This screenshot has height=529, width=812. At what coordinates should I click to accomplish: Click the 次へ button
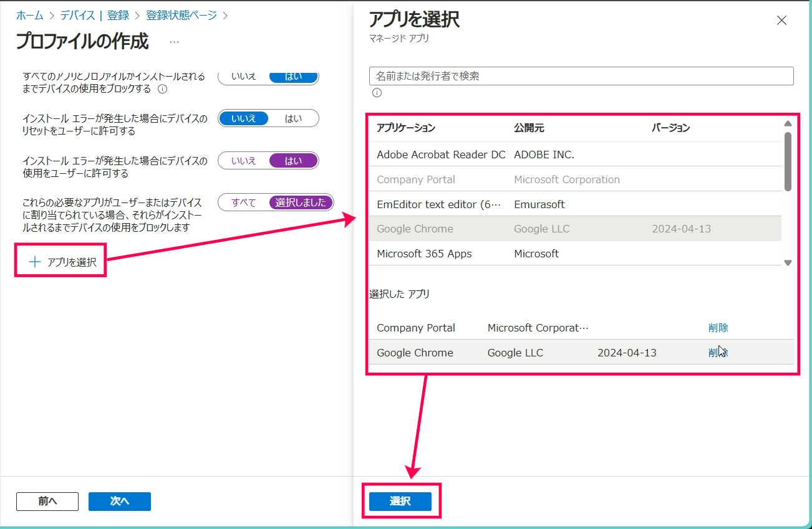click(x=120, y=502)
